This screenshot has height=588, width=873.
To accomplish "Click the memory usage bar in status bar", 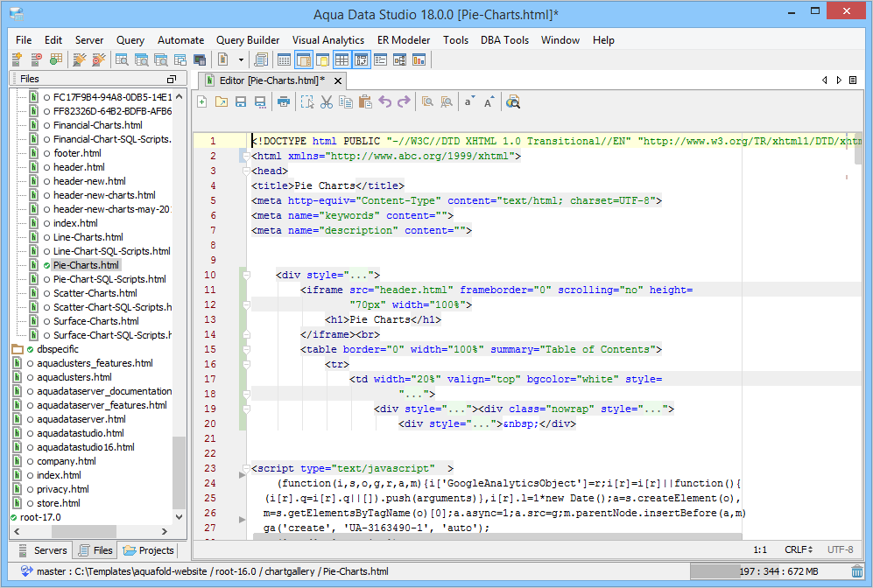I will coord(767,571).
